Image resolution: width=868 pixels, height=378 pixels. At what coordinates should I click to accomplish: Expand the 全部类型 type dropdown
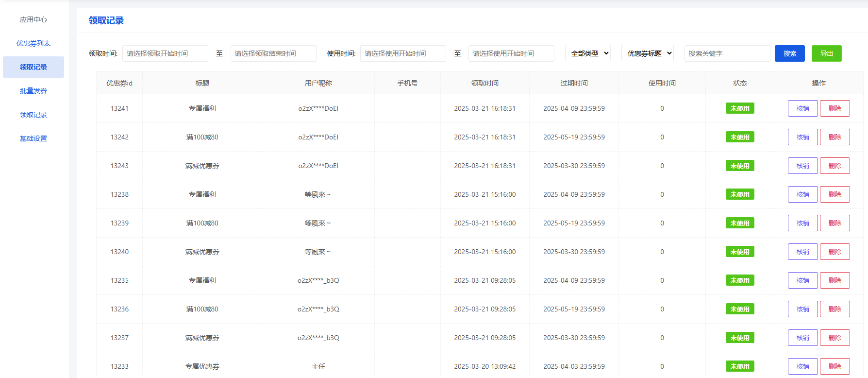(x=587, y=53)
